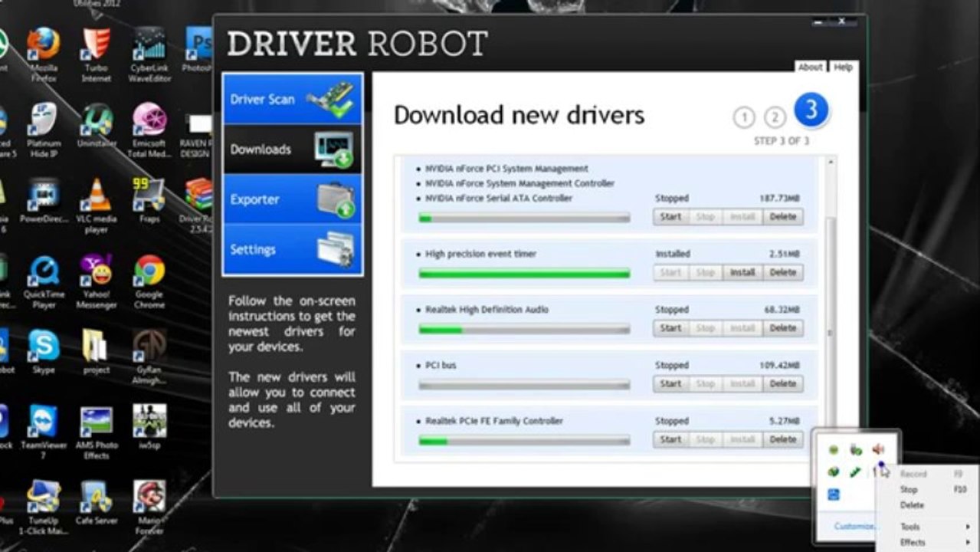Click the Customize link in tray popup

click(854, 526)
